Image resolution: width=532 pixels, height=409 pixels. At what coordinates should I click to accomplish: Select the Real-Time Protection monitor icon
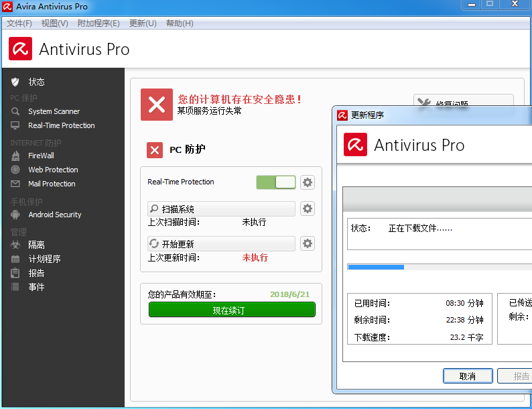tap(15, 125)
